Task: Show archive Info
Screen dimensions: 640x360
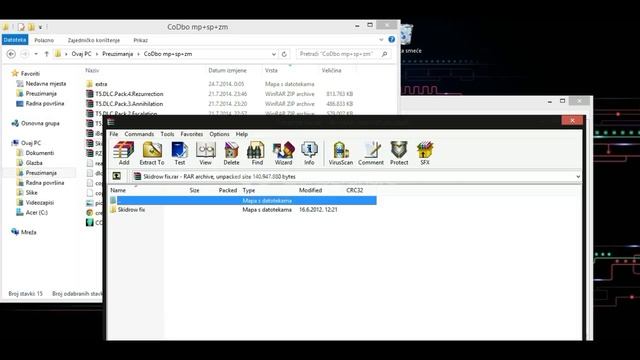Action: click(309, 153)
